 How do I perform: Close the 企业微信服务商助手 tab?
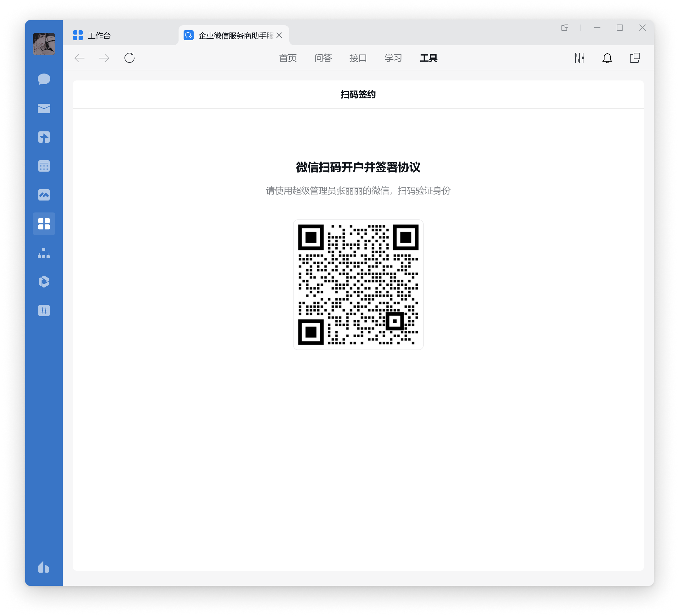(279, 36)
